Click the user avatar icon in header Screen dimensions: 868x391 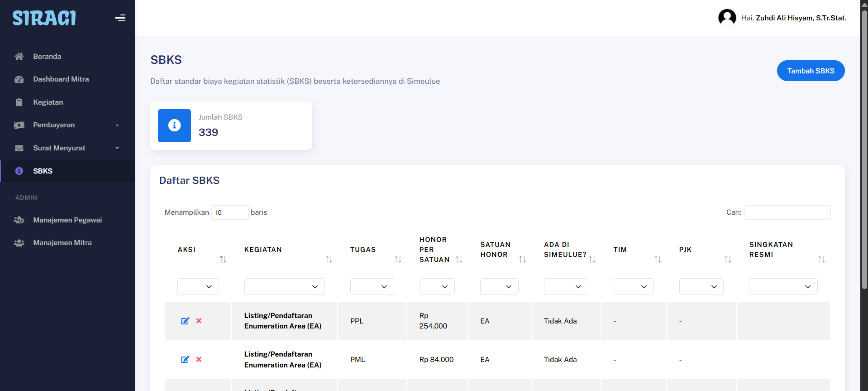[x=727, y=18]
